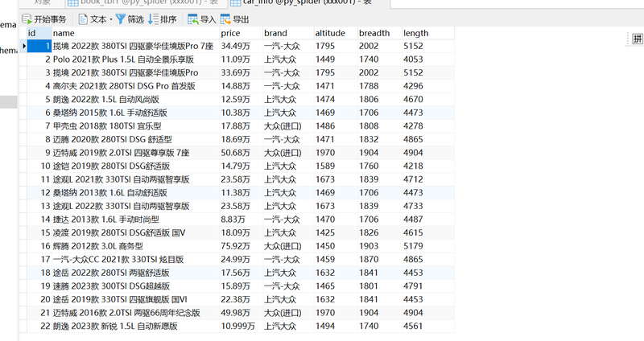
Task: Select altitude cell 1589
Action: click(x=336, y=166)
